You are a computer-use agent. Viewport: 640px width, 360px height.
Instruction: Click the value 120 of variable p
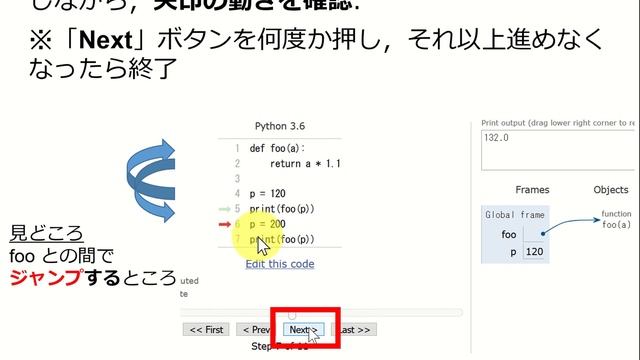click(534, 252)
